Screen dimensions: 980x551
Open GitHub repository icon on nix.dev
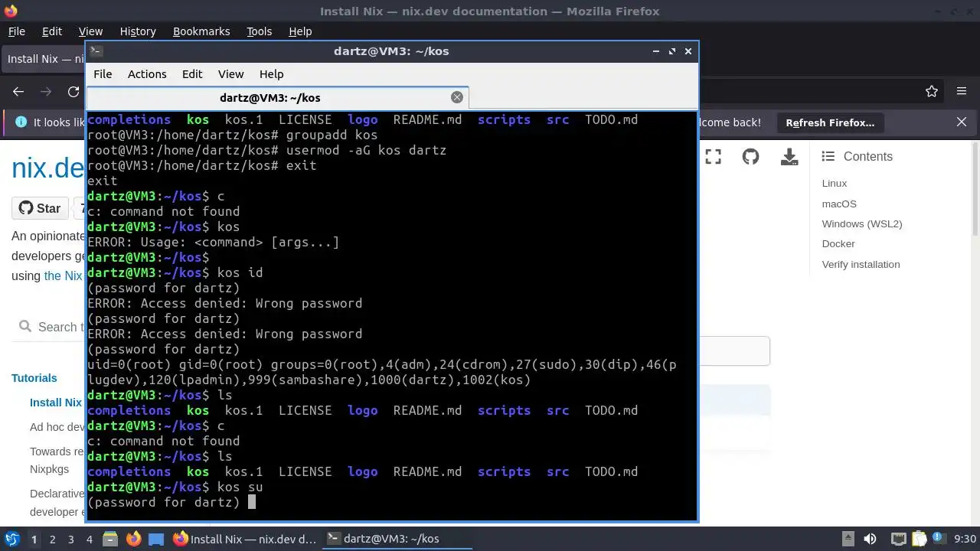pyautogui.click(x=750, y=157)
